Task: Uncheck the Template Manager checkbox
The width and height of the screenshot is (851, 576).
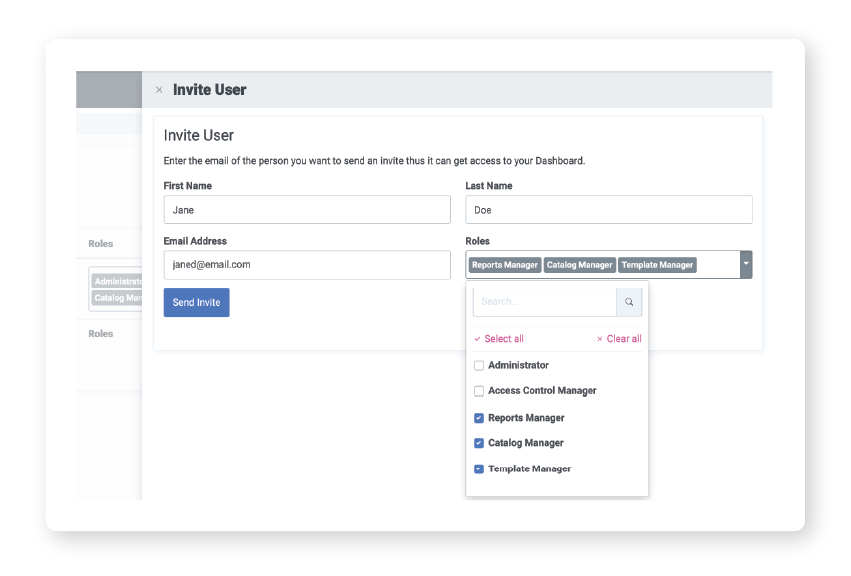Action: coord(479,469)
